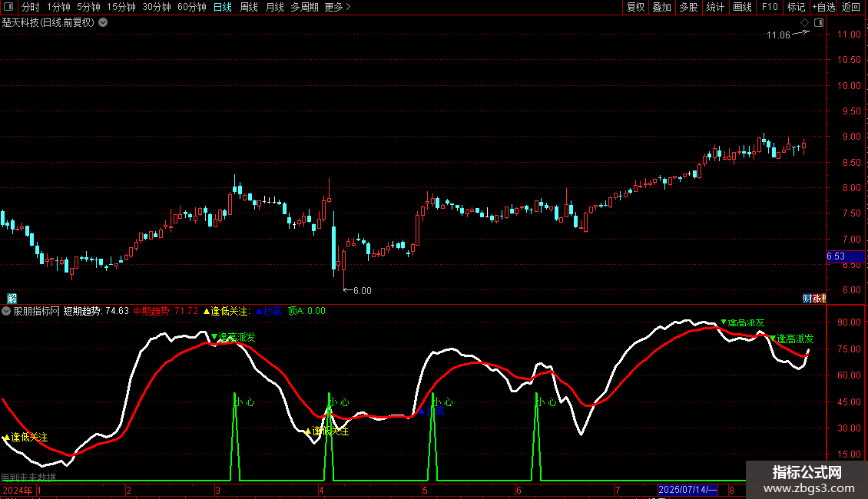Expand the 更多 periods menu
868x499 pixels.
click(337, 7)
